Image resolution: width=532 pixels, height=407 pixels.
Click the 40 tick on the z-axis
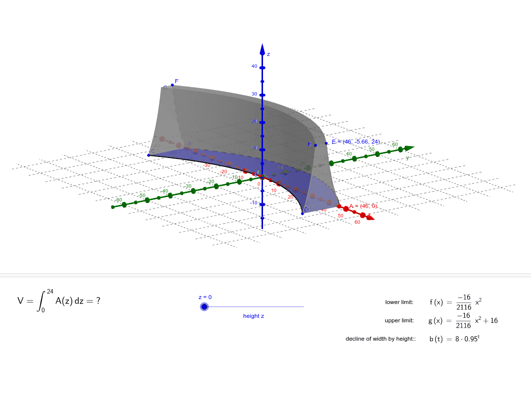click(262, 68)
